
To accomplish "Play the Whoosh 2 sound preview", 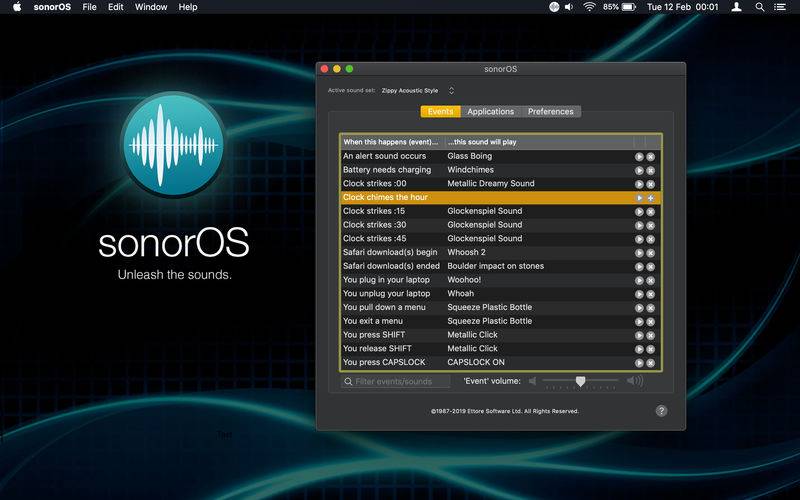I will coord(639,253).
